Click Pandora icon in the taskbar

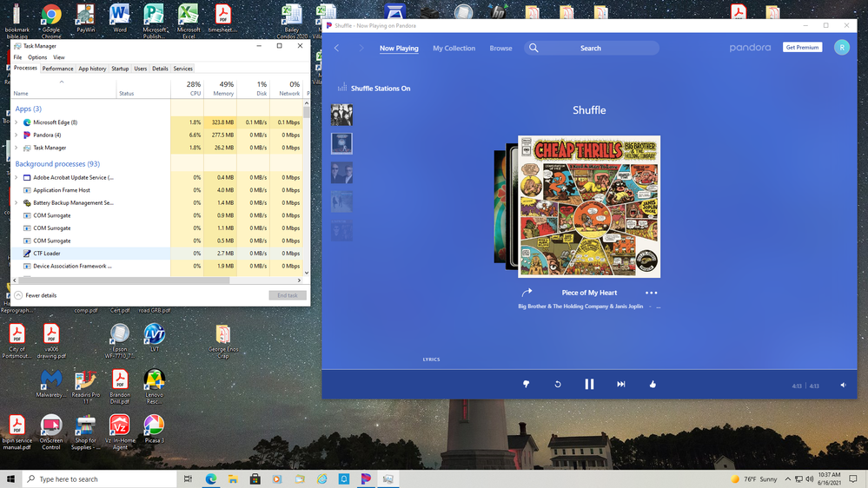(366, 478)
